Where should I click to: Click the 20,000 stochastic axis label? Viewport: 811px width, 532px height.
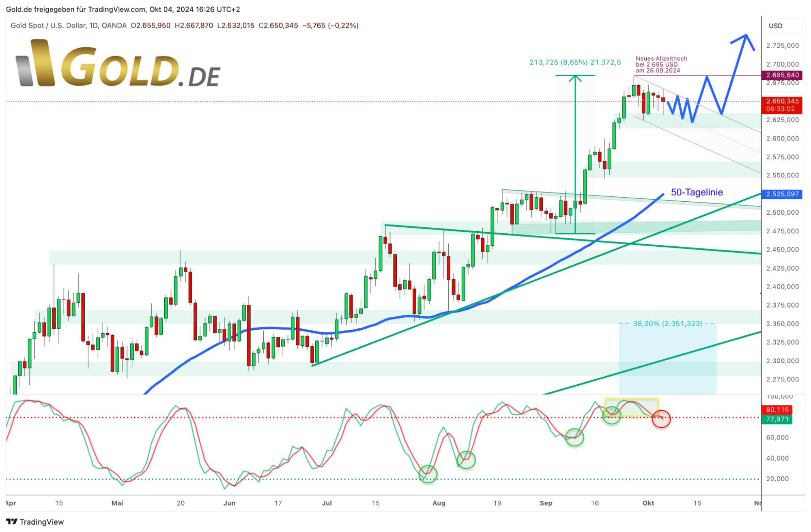(x=777, y=479)
